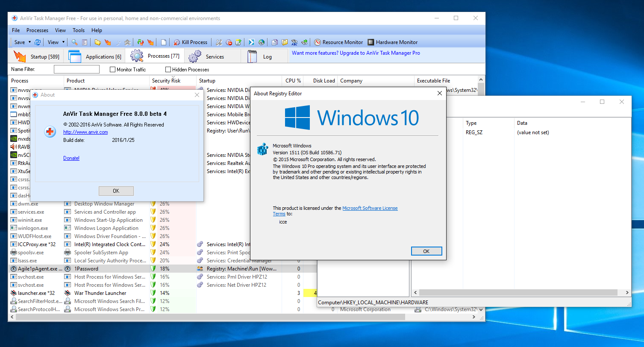Click the Registry Editor cube icon

pos(262,149)
